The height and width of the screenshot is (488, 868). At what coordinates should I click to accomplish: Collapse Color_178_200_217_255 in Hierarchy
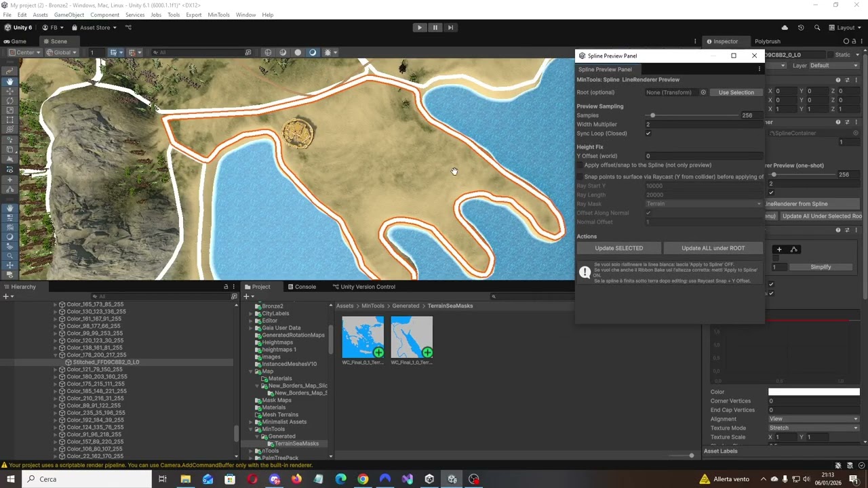point(56,355)
